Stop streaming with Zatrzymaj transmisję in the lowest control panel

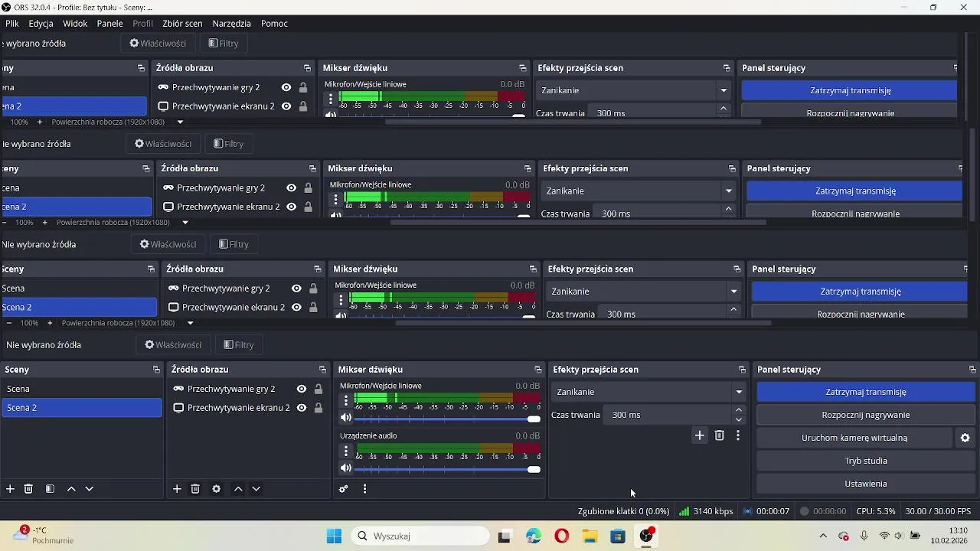(x=866, y=392)
